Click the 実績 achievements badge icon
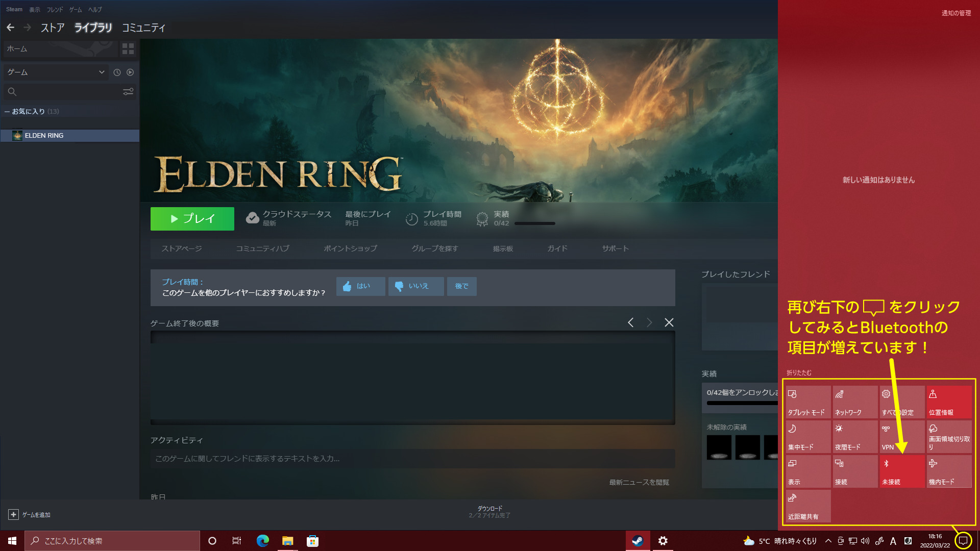Image resolution: width=980 pixels, height=551 pixels. coord(482,219)
